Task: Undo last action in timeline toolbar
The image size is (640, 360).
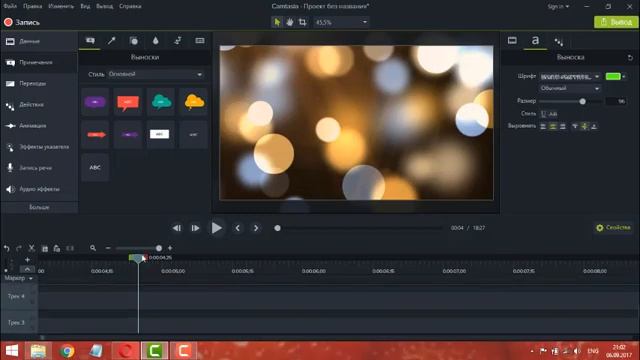Action: [x=7, y=248]
